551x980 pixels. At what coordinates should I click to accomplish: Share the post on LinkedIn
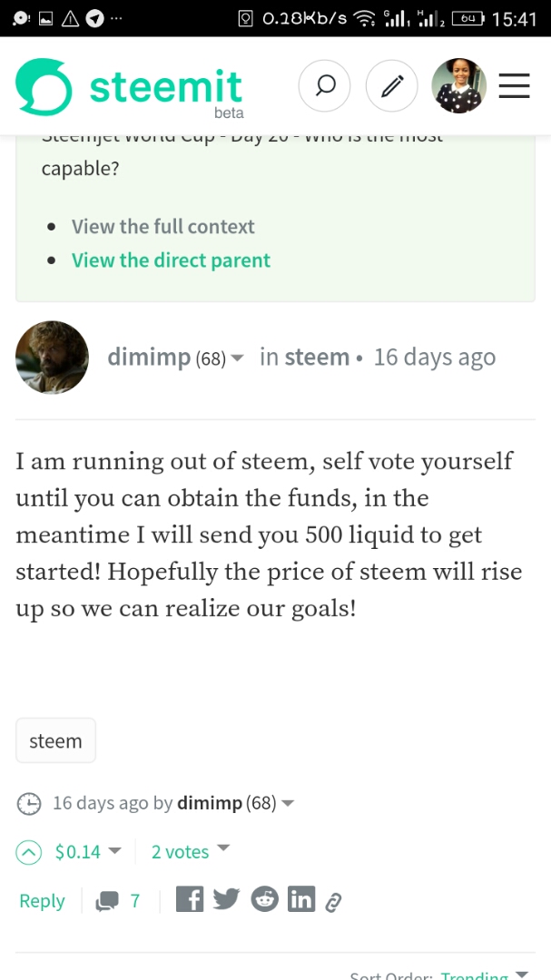pyautogui.click(x=301, y=900)
